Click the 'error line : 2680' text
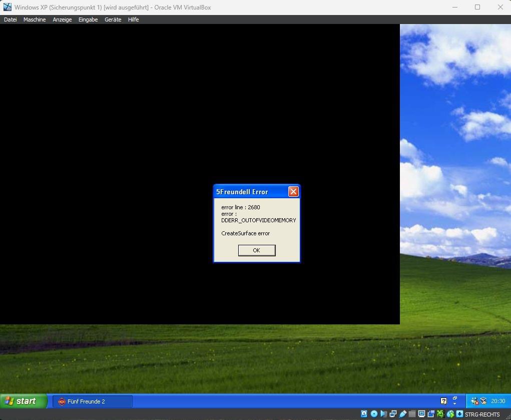The height and width of the screenshot is (420, 511). point(241,207)
